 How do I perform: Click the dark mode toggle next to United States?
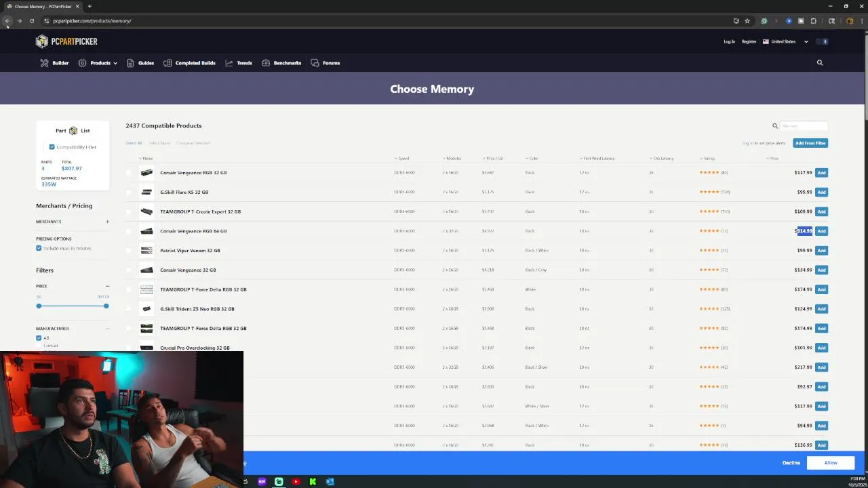click(823, 42)
